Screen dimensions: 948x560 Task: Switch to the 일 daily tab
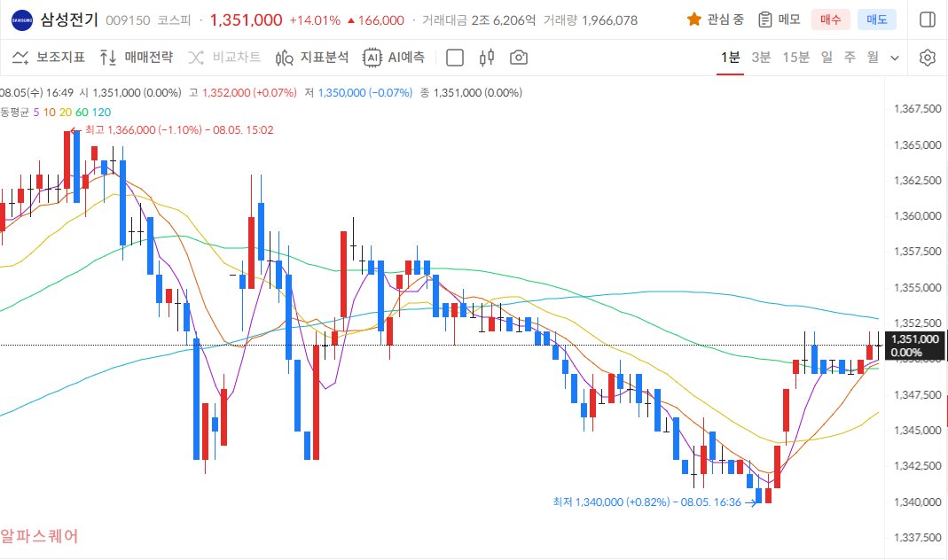coord(827,58)
